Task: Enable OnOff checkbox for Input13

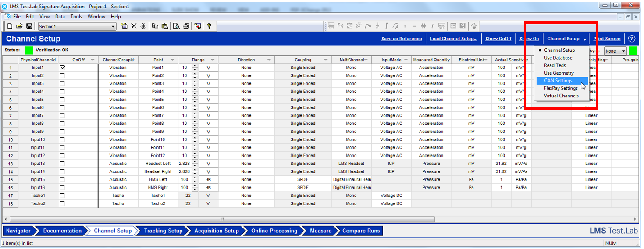Action: click(62, 164)
